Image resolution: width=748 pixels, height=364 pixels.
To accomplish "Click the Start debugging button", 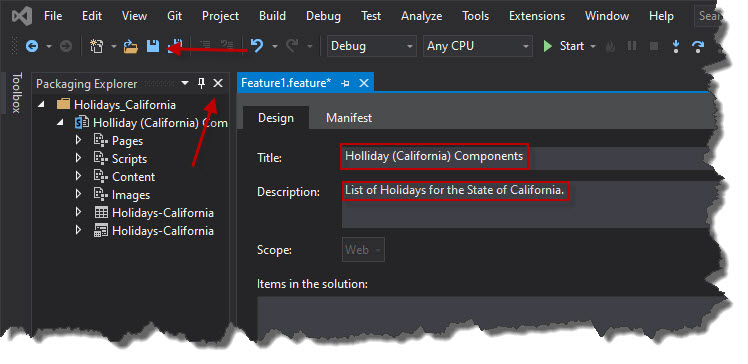I will coord(570,46).
